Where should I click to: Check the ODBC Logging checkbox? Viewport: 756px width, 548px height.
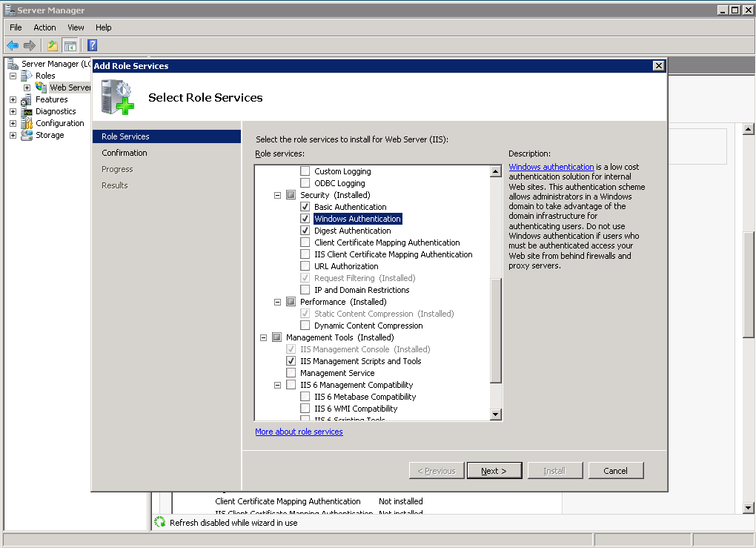(x=305, y=183)
